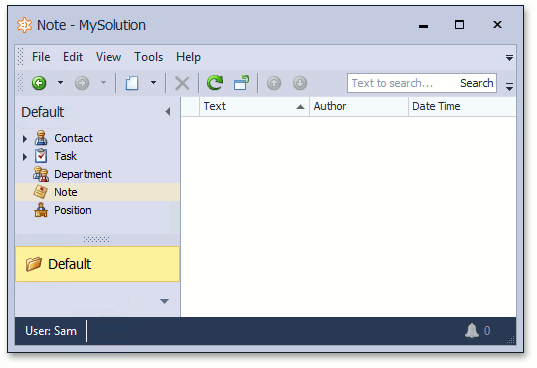Click the Contact person icon

[41, 138]
